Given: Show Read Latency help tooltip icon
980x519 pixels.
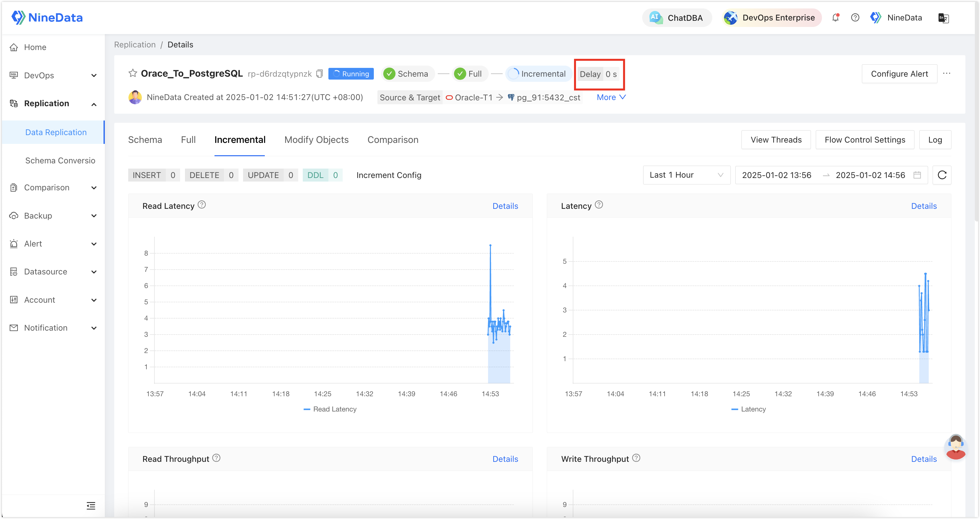Looking at the screenshot, I should [202, 205].
